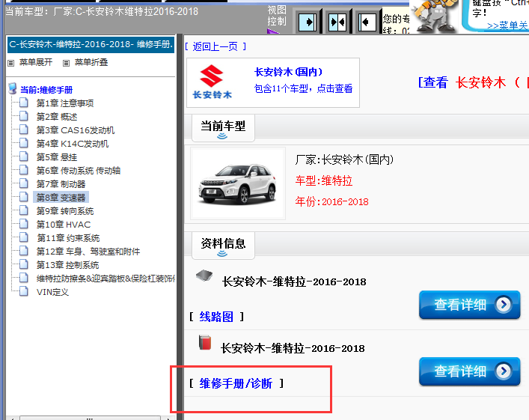Screen dimensions: 529x420
Task: Click page icon for 第2章 概述
Action: (x=24, y=116)
